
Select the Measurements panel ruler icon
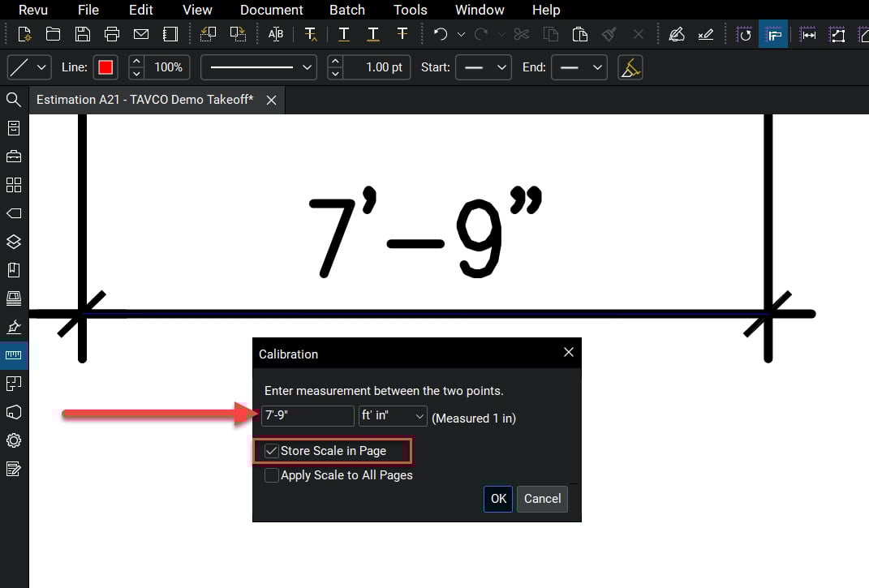pyautogui.click(x=13, y=355)
